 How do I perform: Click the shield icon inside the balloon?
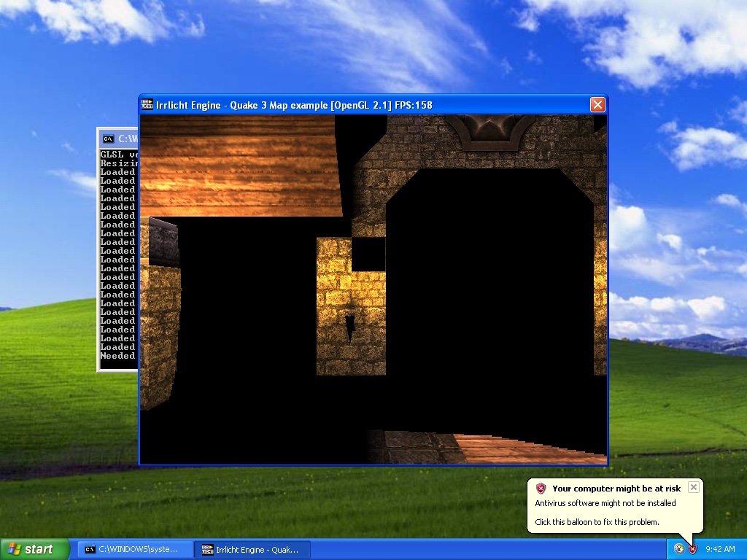(541, 488)
